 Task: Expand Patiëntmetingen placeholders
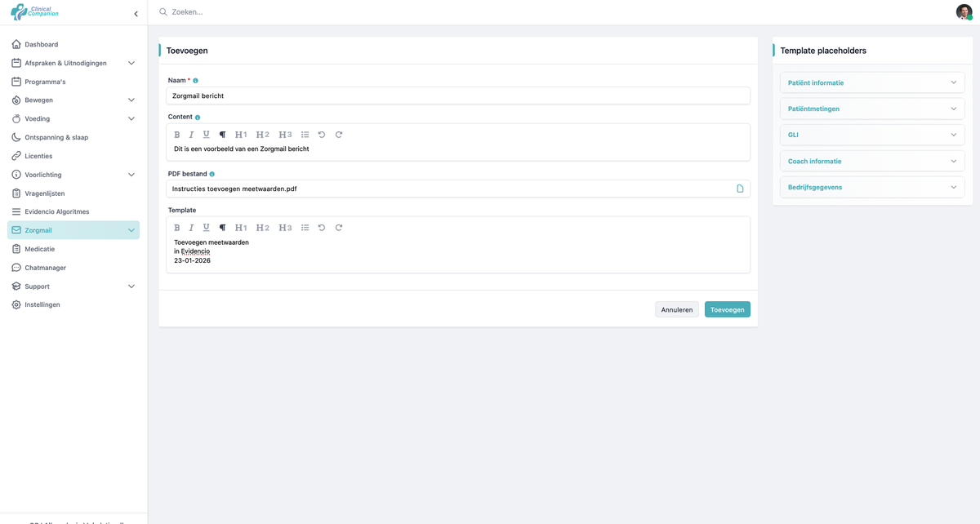point(872,109)
